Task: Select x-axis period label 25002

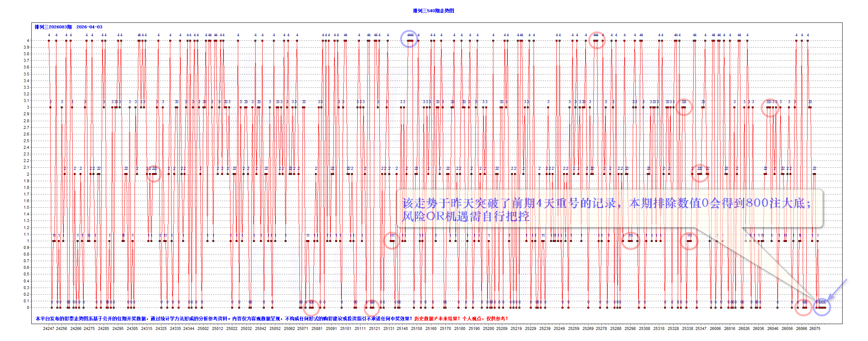Action: tap(203, 328)
